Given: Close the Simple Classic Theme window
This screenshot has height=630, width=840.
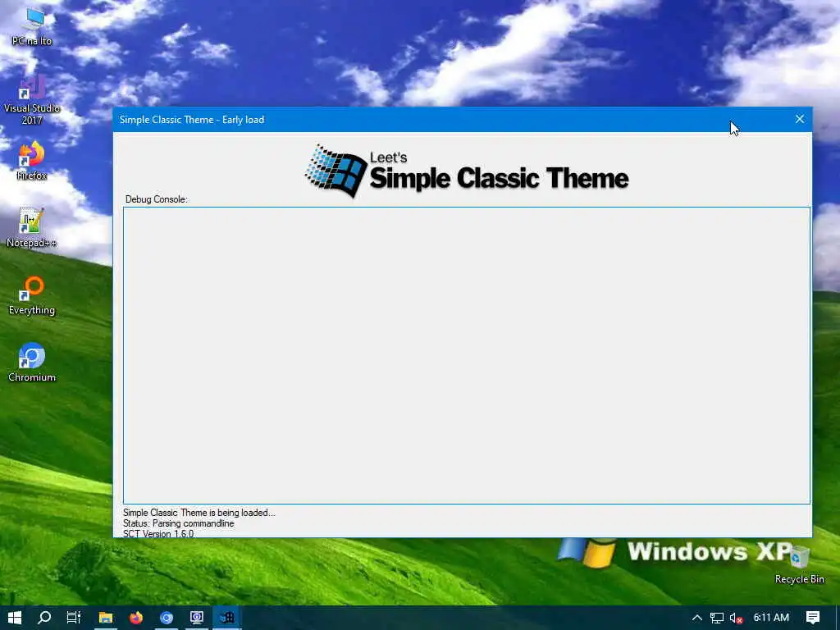Looking at the screenshot, I should point(799,119).
